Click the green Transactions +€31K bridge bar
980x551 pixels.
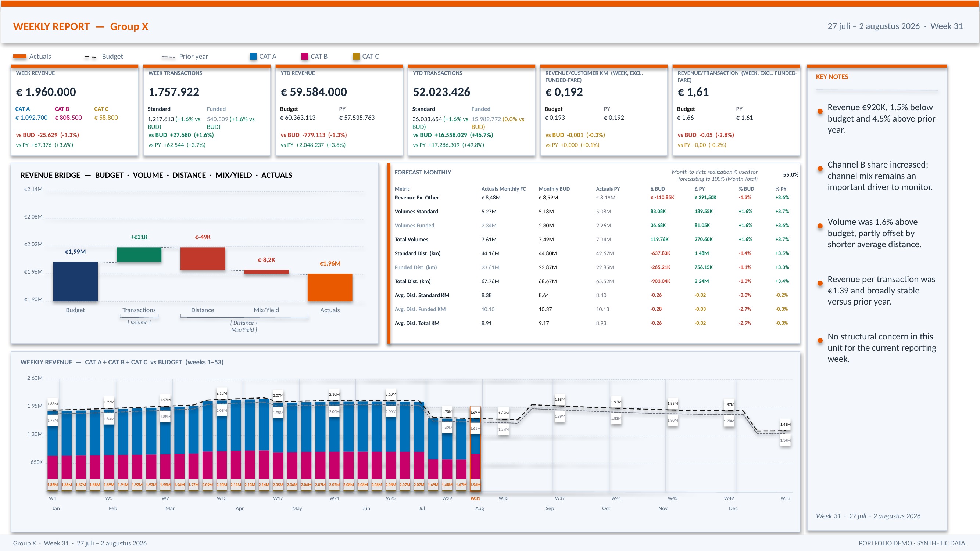139,255
